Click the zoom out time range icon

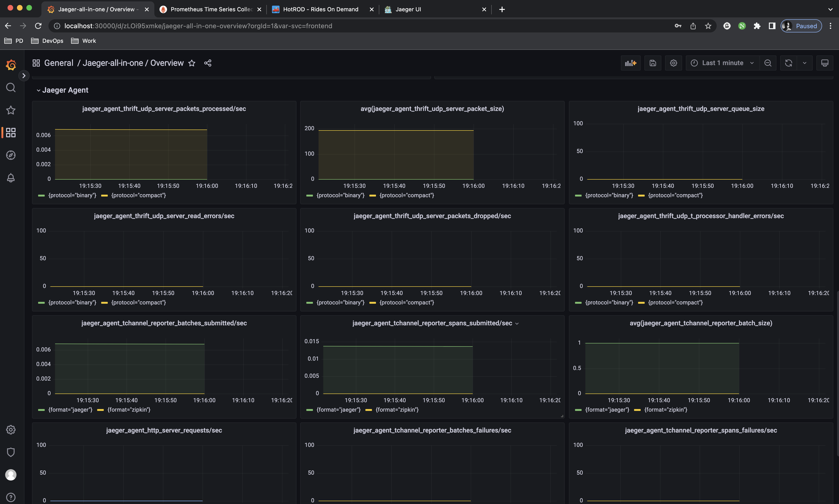pyautogui.click(x=768, y=63)
